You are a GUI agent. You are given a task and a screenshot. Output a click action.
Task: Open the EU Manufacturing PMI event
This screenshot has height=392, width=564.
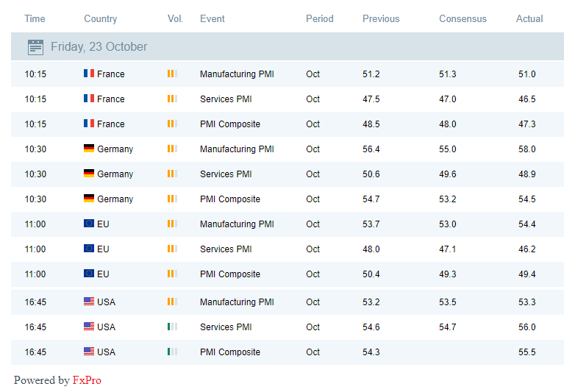click(x=237, y=224)
